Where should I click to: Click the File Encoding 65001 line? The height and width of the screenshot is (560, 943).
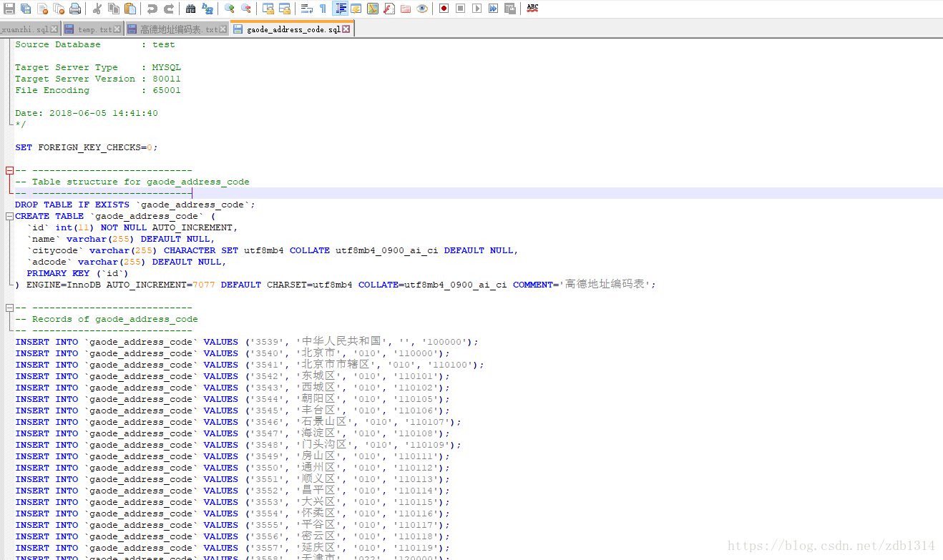tap(98, 90)
